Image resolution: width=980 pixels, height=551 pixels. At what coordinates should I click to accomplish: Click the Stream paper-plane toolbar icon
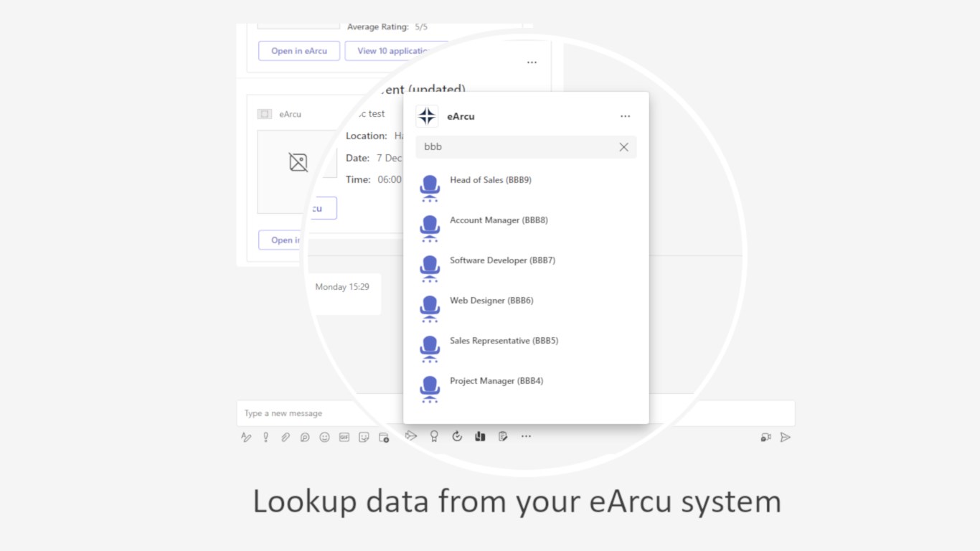pyautogui.click(x=411, y=435)
